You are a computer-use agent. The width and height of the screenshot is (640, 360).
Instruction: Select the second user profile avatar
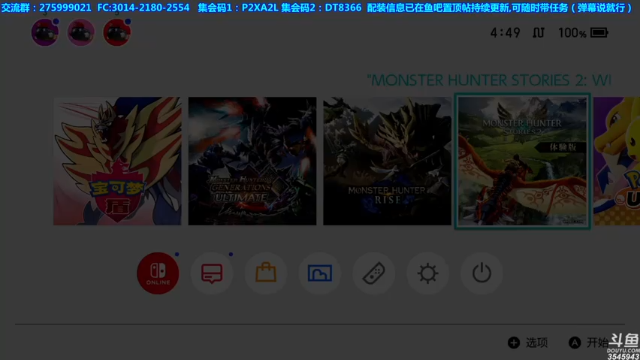[x=81, y=32]
